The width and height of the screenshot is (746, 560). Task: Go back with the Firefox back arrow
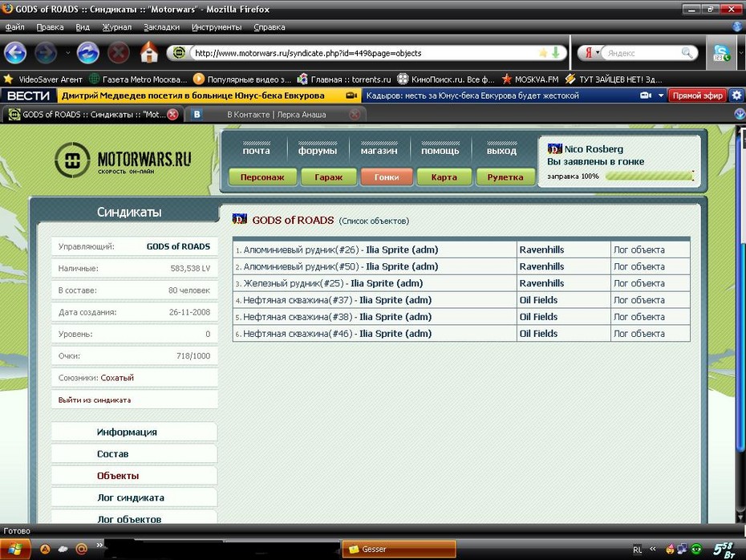click(15, 52)
